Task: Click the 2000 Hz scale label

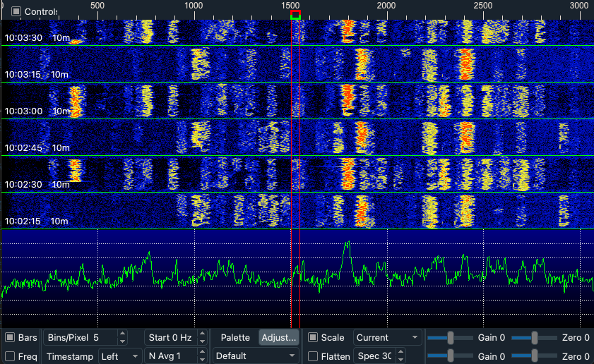Action: (386, 6)
